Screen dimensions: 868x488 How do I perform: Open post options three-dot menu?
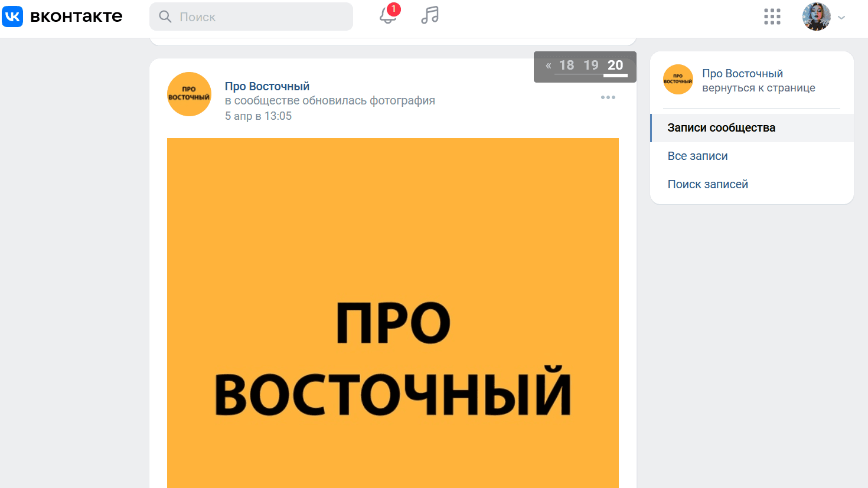point(608,97)
